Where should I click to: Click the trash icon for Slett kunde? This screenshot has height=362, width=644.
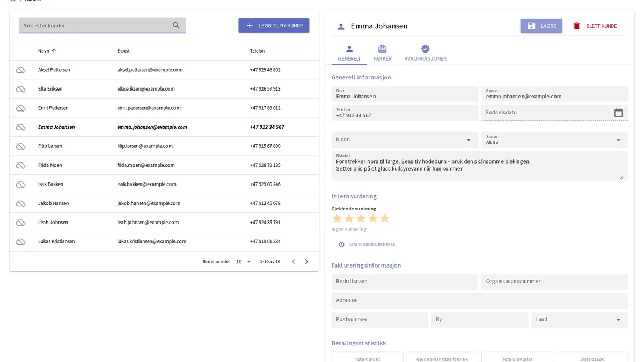577,26
